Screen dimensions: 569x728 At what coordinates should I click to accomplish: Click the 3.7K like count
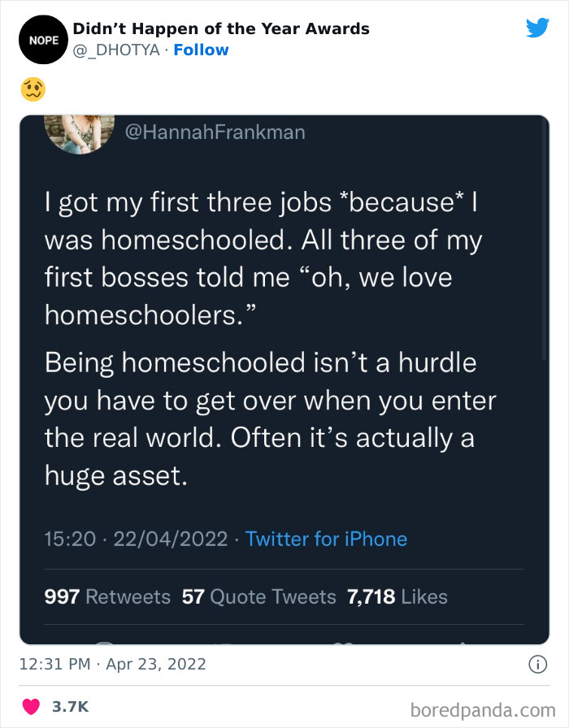[x=70, y=708]
